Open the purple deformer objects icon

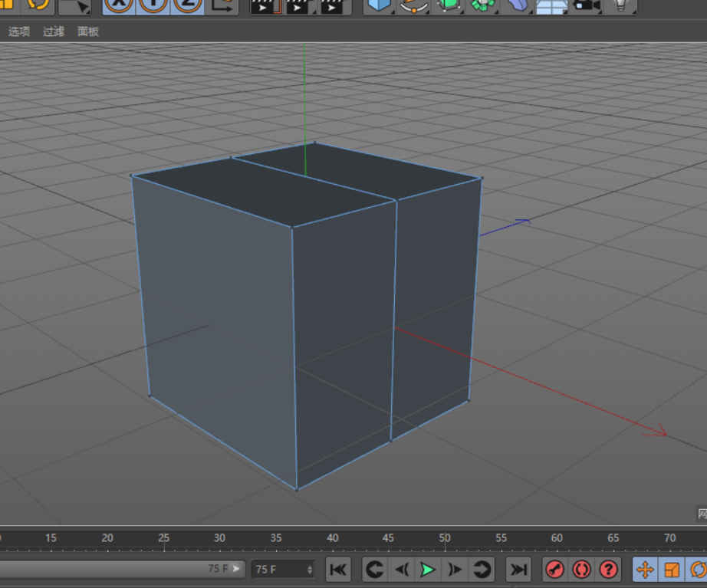click(517, 5)
